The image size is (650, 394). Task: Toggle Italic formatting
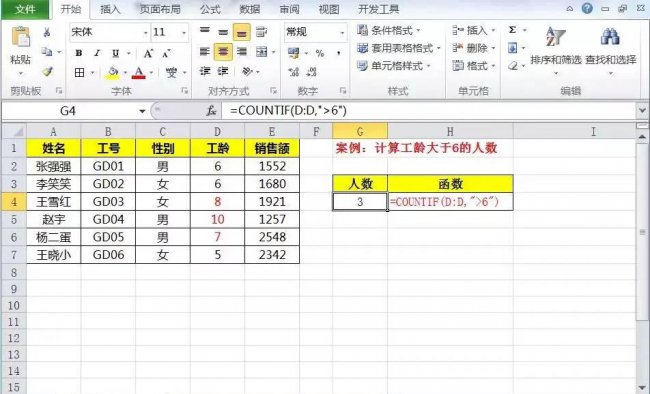coord(97,53)
